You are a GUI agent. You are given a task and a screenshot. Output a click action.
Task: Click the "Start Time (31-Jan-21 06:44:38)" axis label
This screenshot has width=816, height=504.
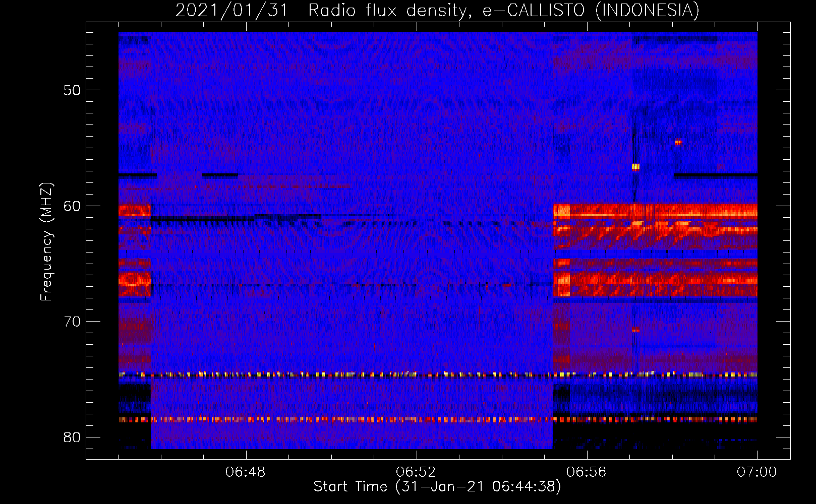[437, 487]
